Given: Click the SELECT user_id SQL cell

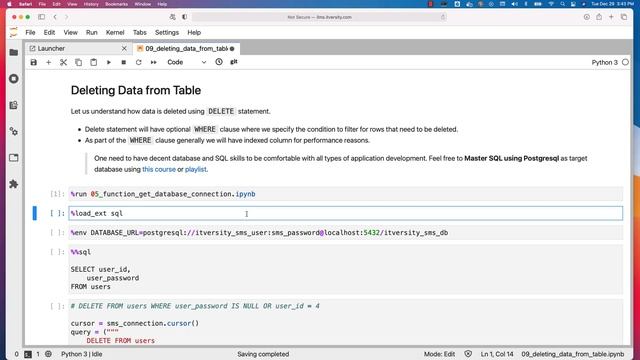Looking at the screenshot, I should [346, 269].
